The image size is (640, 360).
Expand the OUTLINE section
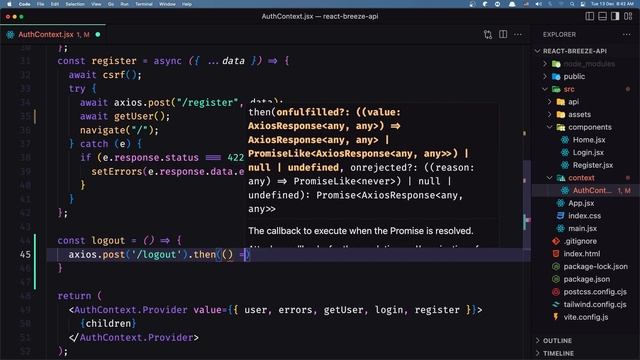[x=538, y=340]
